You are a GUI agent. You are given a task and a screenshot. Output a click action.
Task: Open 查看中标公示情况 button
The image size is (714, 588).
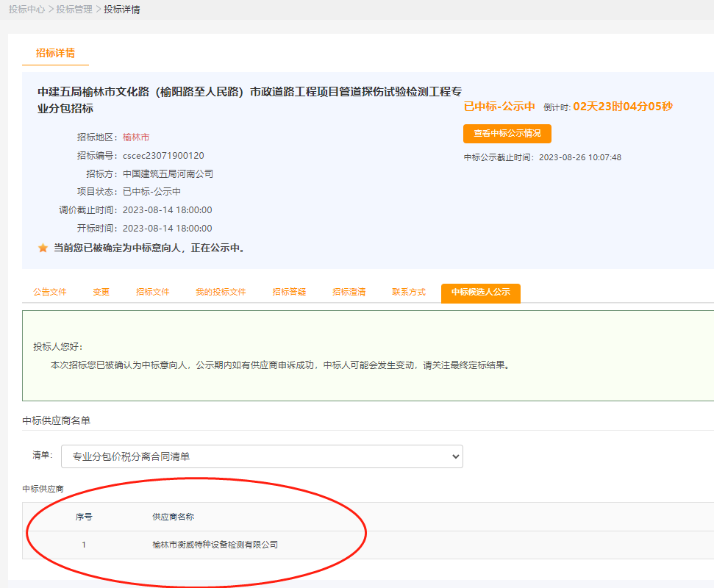tap(507, 134)
